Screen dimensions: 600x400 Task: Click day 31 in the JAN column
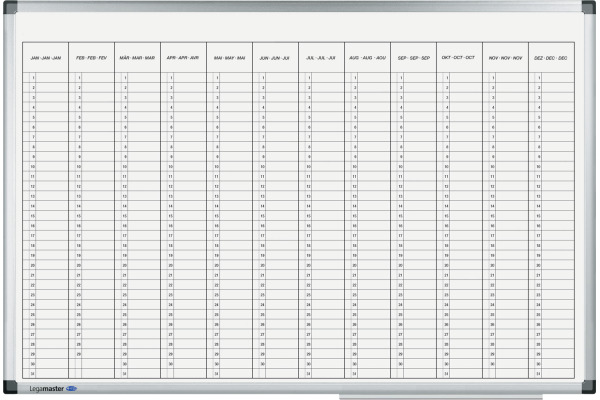coord(33,374)
